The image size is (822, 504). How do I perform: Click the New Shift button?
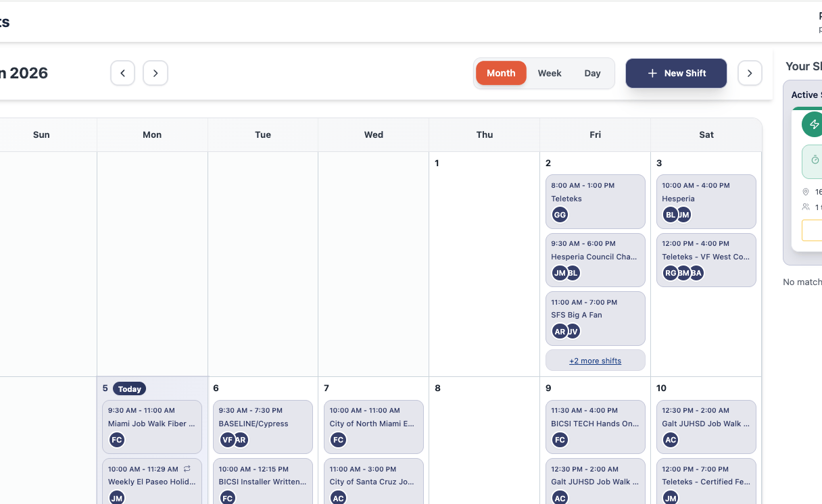point(676,73)
